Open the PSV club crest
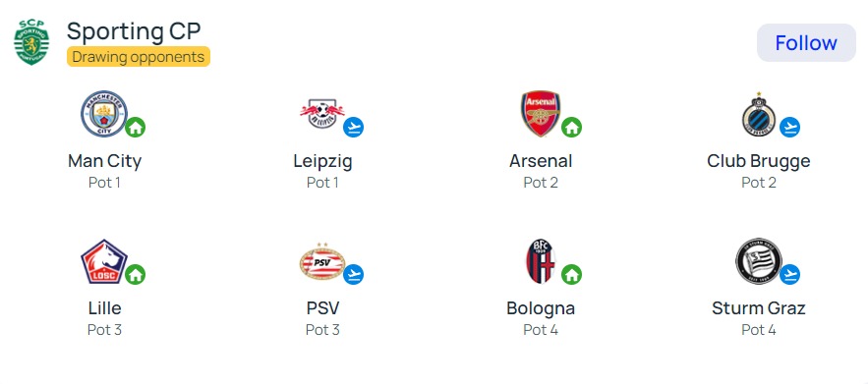 click(x=322, y=261)
